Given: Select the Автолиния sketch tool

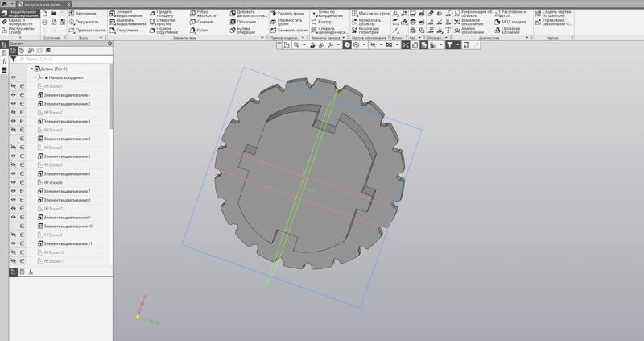Looking at the screenshot, I should click(83, 14).
